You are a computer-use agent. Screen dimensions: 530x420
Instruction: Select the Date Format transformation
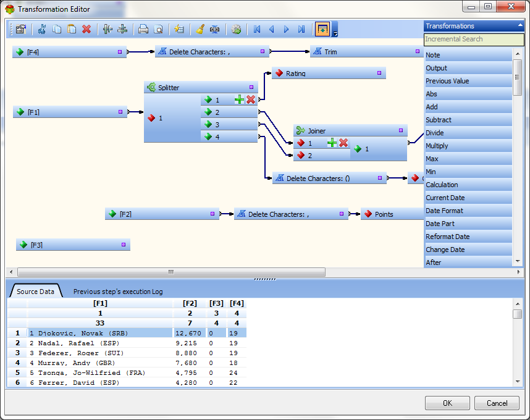[468, 211]
